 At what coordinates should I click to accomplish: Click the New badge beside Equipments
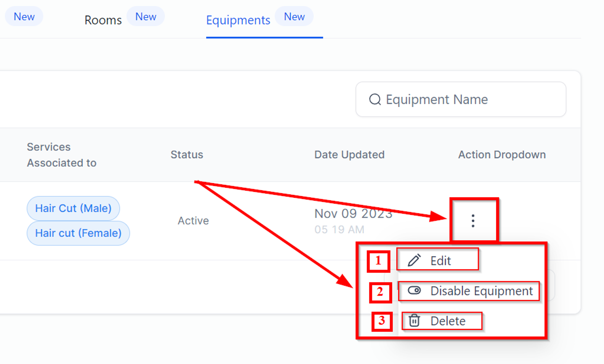[x=294, y=17]
